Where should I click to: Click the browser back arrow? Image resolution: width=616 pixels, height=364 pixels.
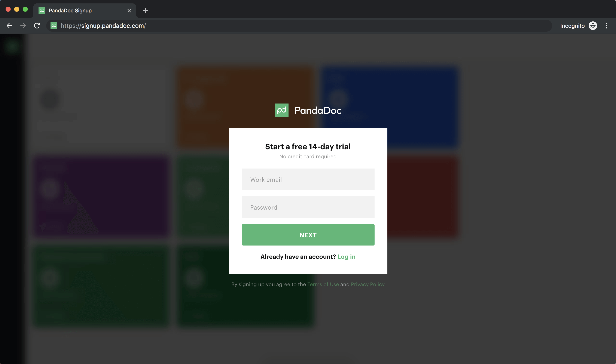pyautogui.click(x=9, y=26)
